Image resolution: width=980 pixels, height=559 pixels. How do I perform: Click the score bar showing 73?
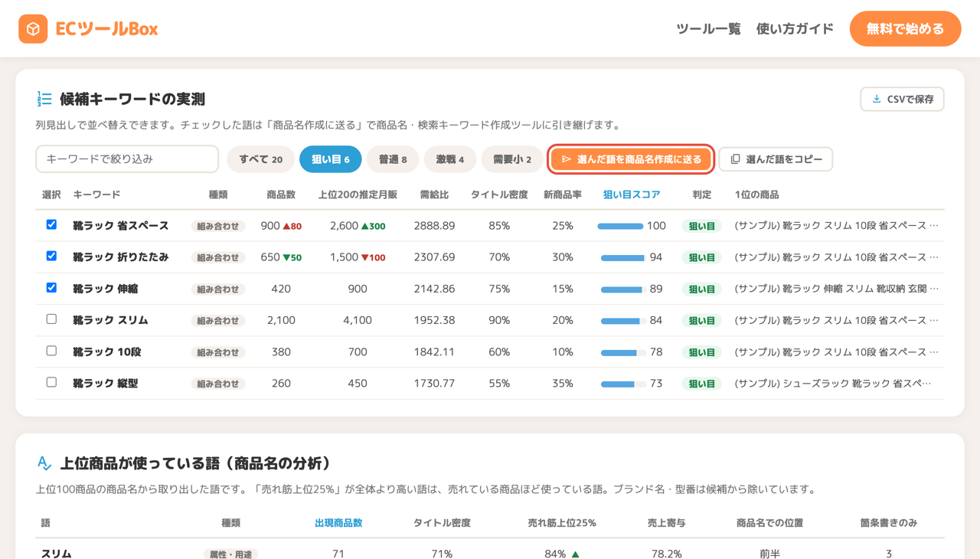coord(624,384)
